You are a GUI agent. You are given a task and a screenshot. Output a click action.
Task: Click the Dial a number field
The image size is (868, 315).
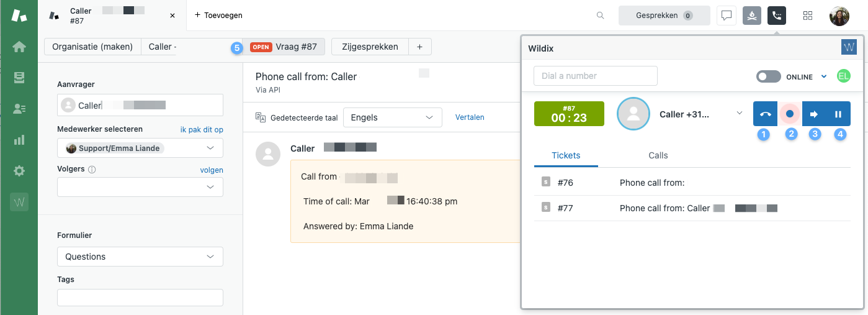point(595,76)
